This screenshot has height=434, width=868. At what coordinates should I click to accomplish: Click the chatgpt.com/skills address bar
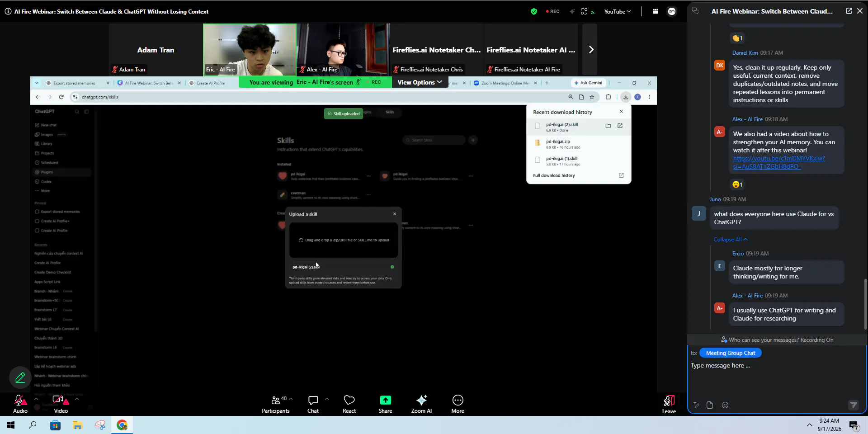316,97
